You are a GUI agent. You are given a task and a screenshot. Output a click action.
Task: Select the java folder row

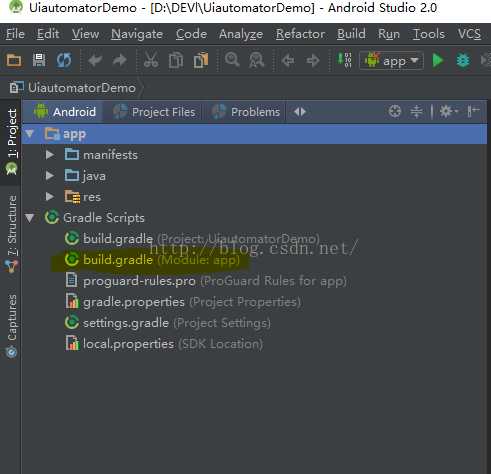click(x=255, y=176)
